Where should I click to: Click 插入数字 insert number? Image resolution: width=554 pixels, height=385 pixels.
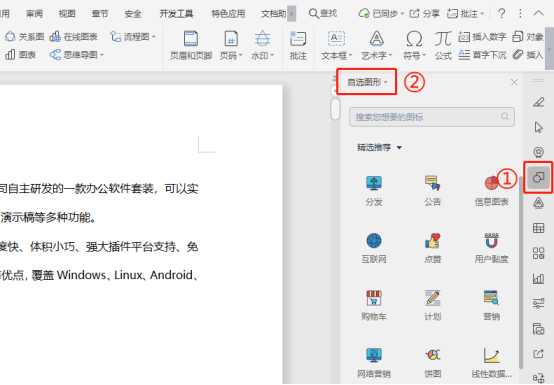tap(482, 37)
